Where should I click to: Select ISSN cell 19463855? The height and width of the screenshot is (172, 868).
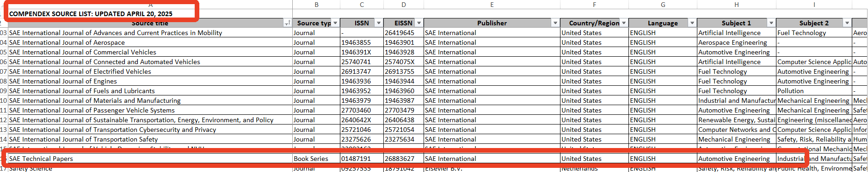coord(362,42)
